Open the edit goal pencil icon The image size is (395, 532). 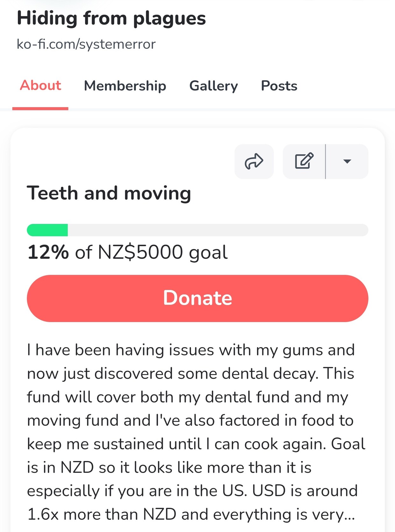(304, 161)
